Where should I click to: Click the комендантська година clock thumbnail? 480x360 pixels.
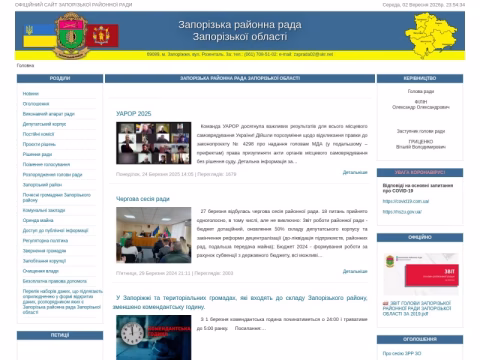(x=154, y=337)
